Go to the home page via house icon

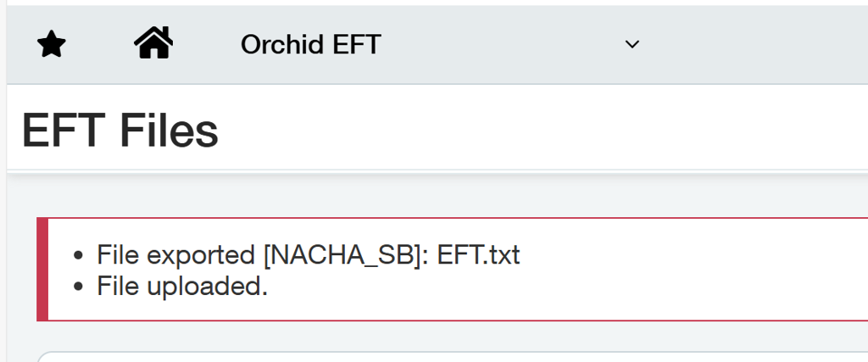tap(153, 43)
